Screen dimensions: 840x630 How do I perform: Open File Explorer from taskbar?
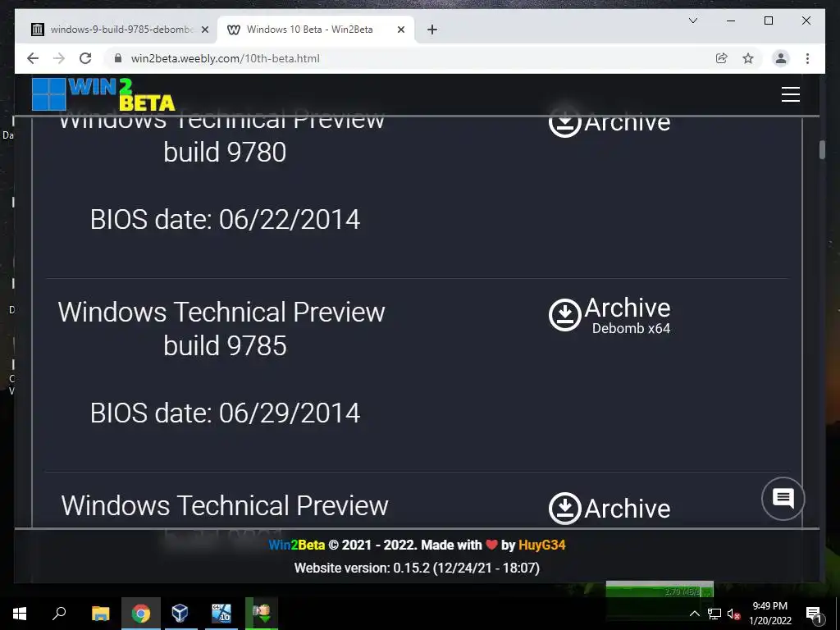click(100, 614)
